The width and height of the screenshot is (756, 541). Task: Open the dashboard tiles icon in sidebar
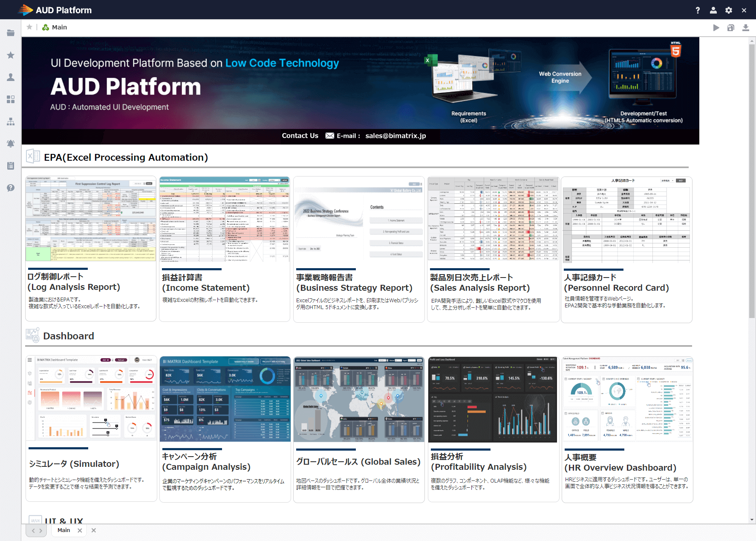pos(11,99)
